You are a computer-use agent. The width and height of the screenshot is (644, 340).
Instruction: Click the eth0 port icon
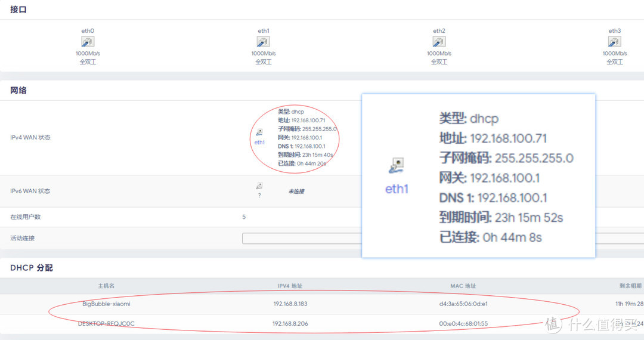[88, 42]
